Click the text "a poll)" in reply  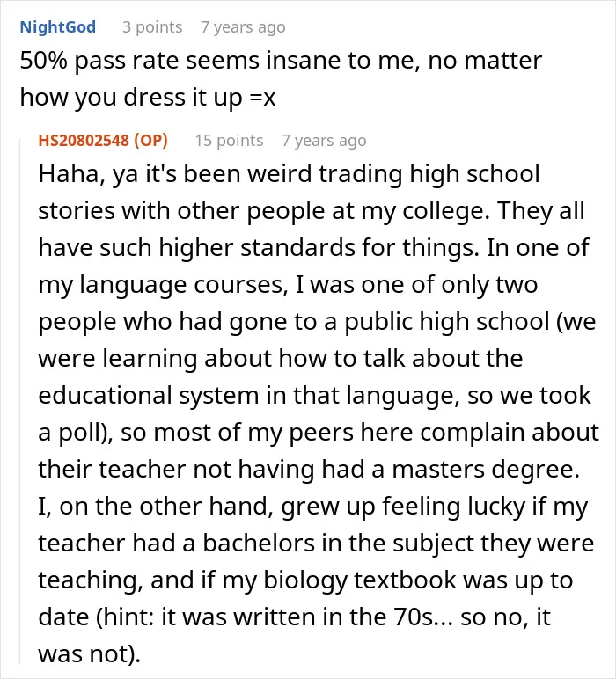(76, 433)
